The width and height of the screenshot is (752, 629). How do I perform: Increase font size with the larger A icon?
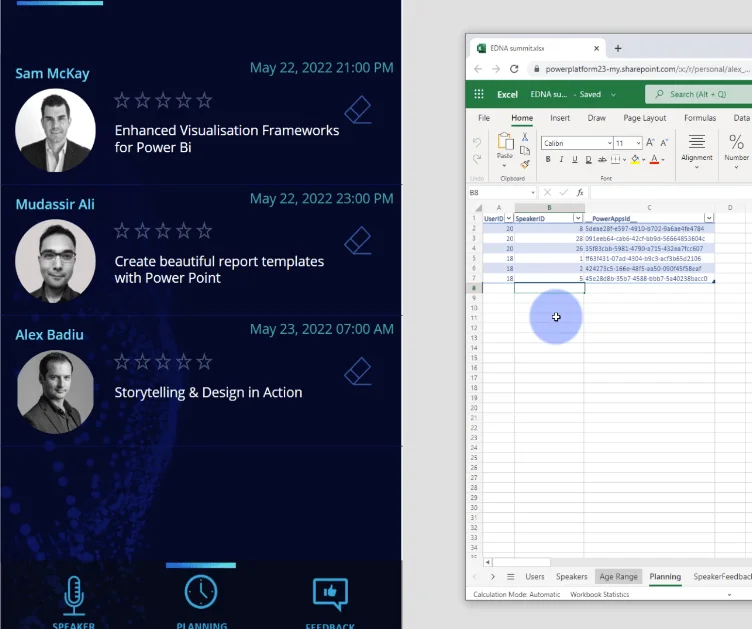point(650,142)
